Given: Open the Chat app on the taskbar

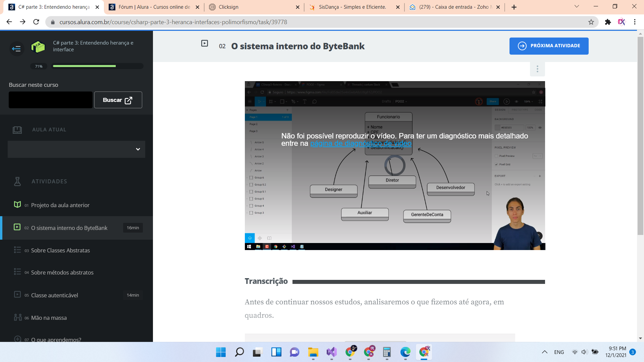Looking at the screenshot, I should (294, 352).
